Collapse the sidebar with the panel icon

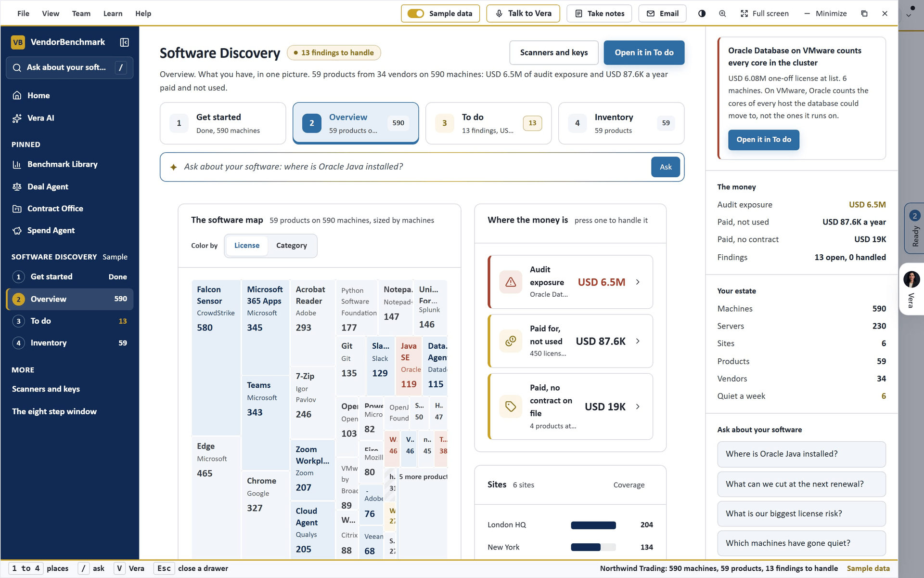click(x=124, y=42)
